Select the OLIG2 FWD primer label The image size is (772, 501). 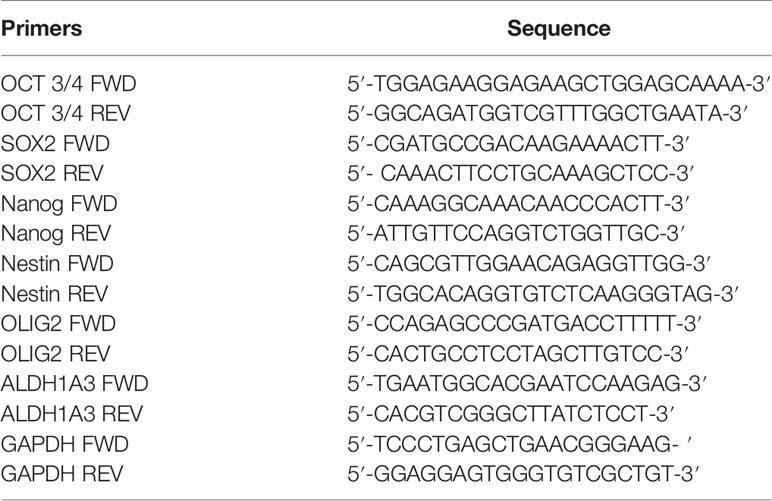point(58,324)
